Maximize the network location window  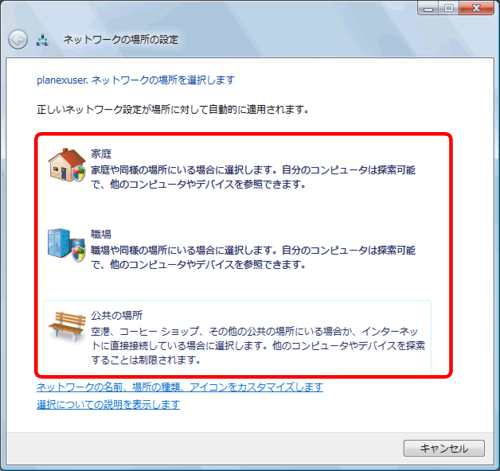[449, 8]
